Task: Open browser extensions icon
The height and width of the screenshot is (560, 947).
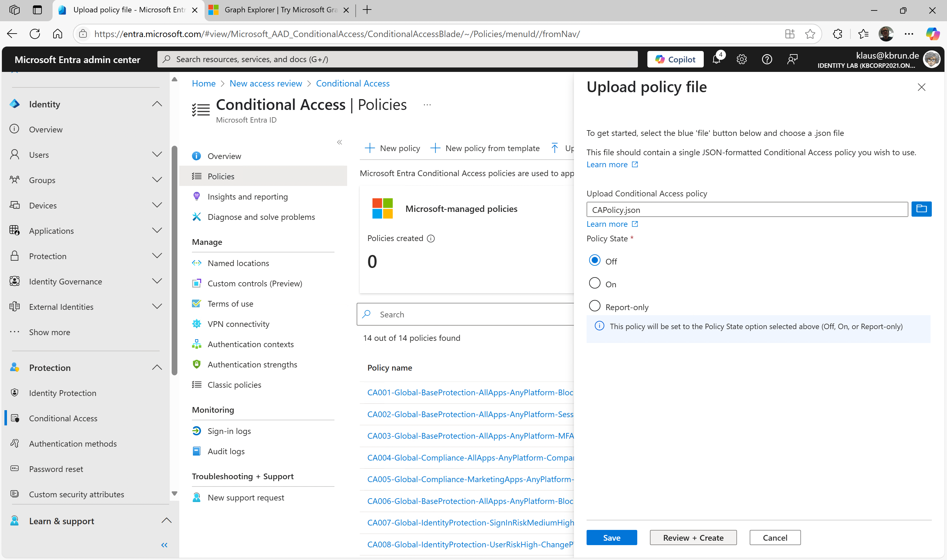Action: (x=837, y=34)
